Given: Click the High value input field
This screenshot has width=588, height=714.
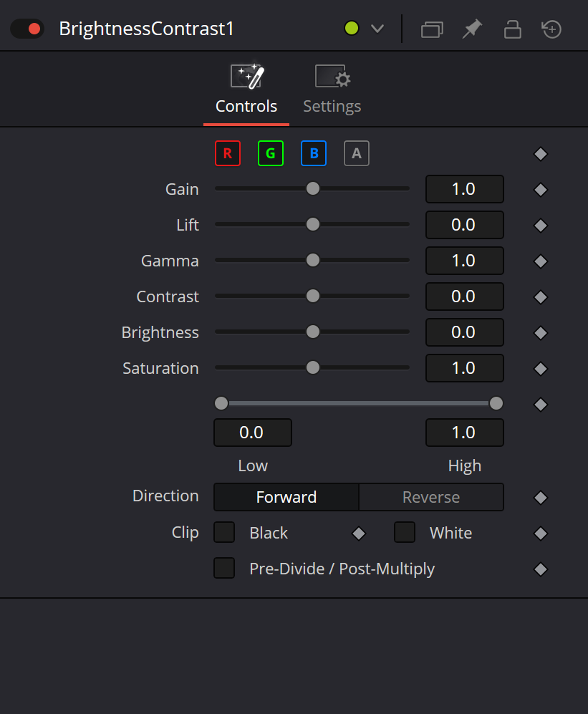Looking at the screenshot, I should 465,433.
